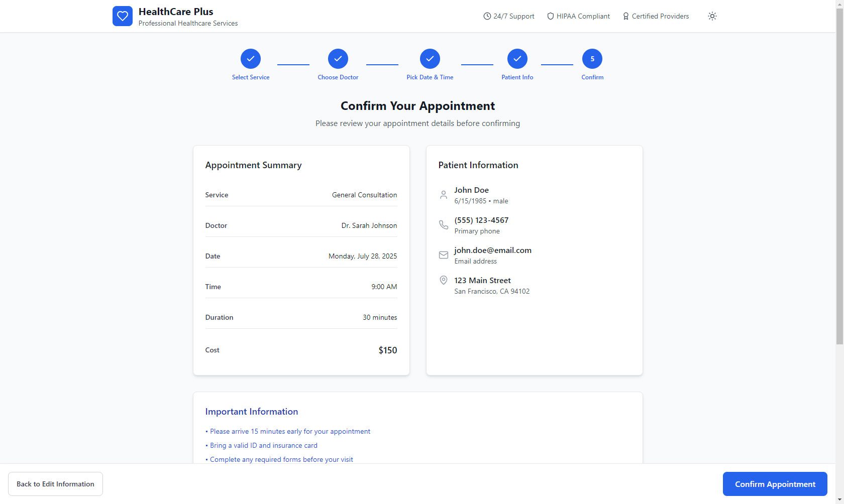Click the Confirm Appointment button
Screen dimensions: 844x504
(775, 484)
